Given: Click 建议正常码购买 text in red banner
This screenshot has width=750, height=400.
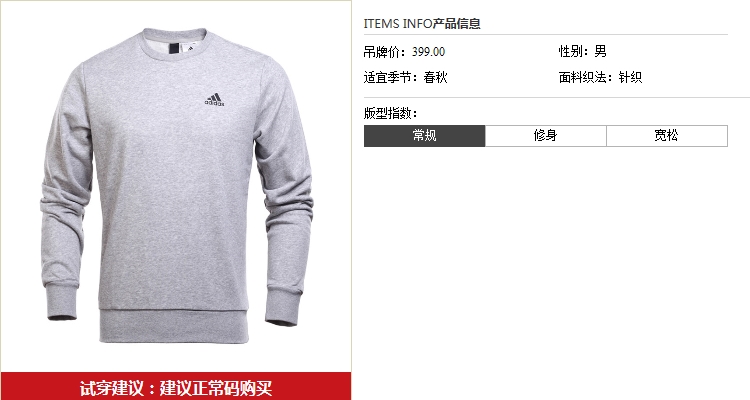Looking at the screenshot, I should (216, 387).
